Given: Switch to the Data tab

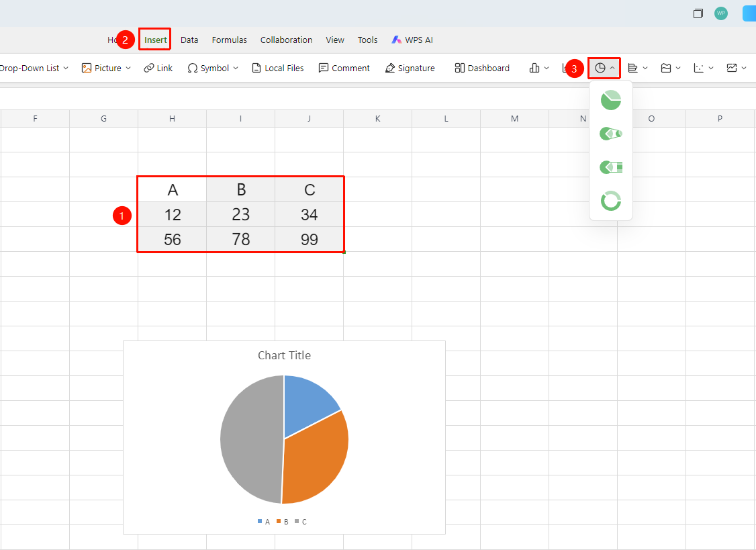Looking at the screenshot, I should pyautogui.click(x=189, y=40).
